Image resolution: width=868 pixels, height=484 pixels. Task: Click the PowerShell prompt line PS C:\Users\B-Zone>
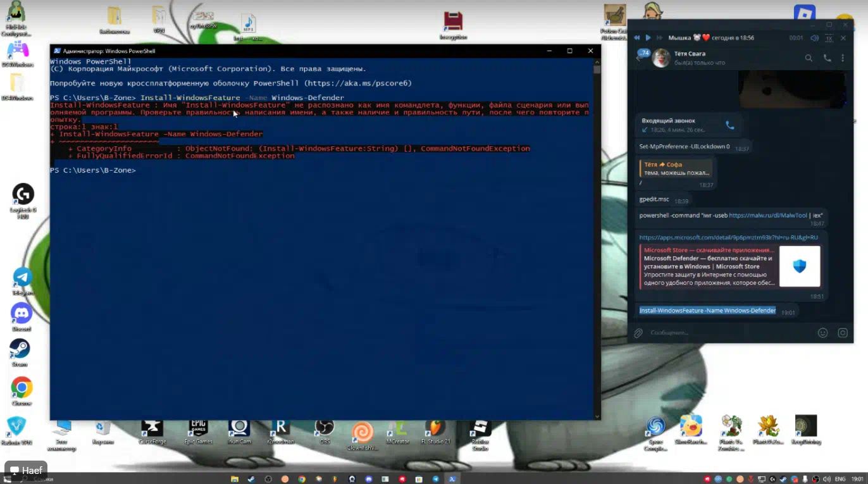93,170
